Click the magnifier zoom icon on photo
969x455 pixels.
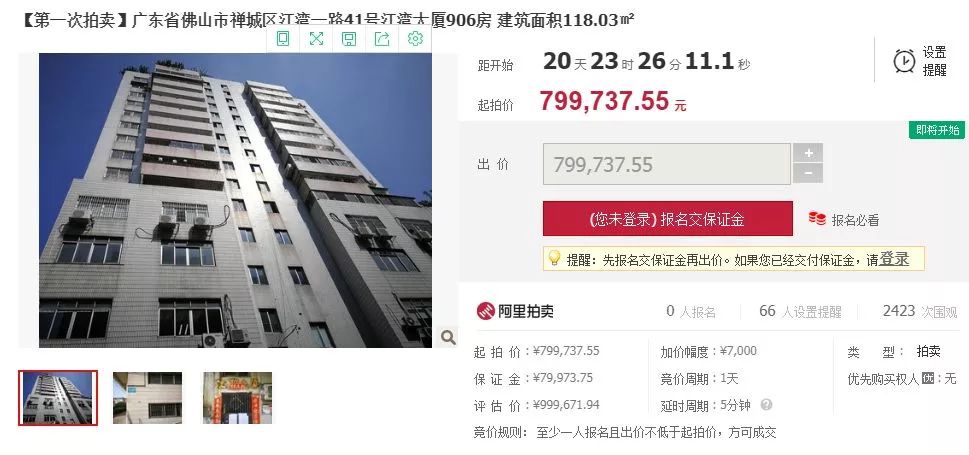448,337
